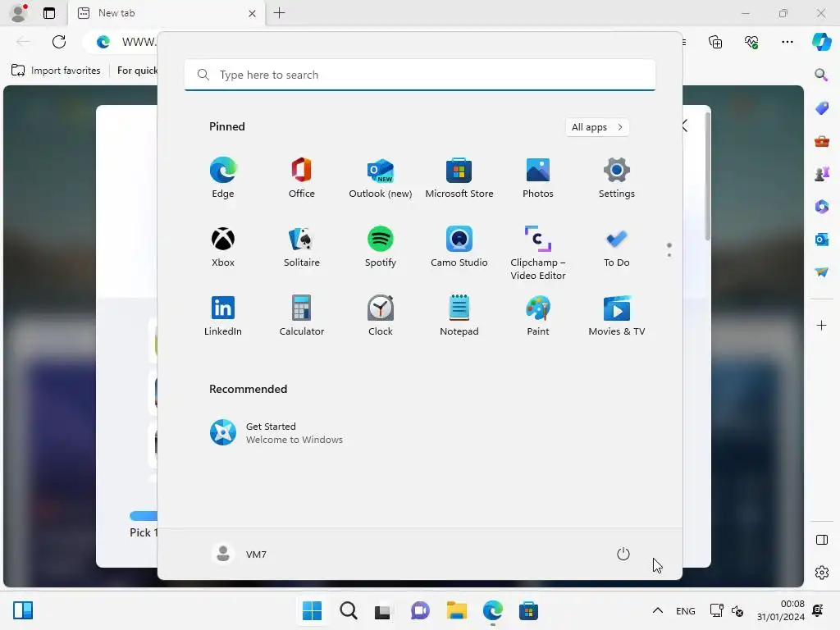Image resolution: width=840 pixels, height=630 pixels.
Task: Open Edge profile avatar
Action: 19,13
